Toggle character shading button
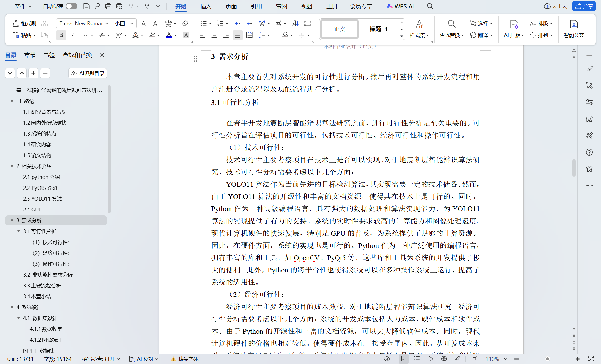The height and width of the screenshot is (364, 601). pyautogui.click(x=186, y=35)
